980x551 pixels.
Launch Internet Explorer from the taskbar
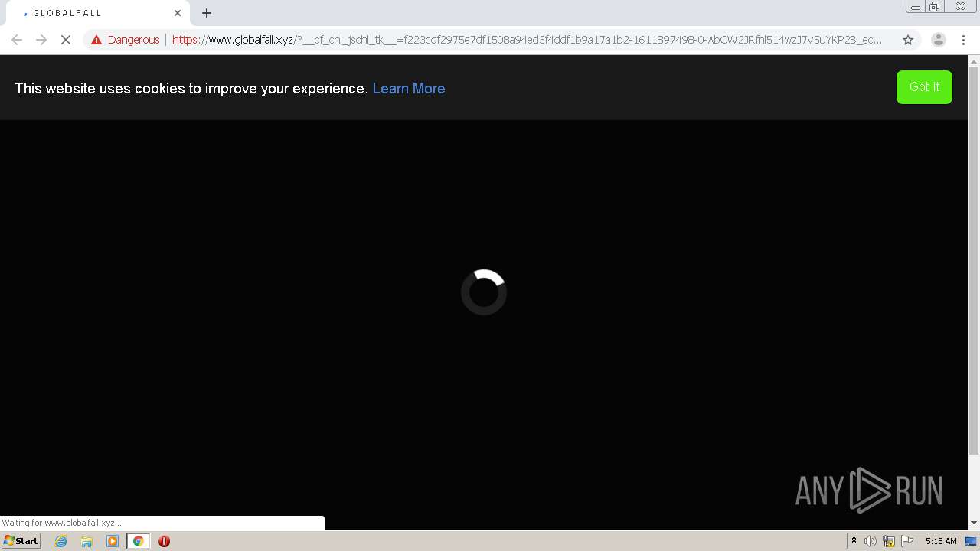(x=60, y=541)
